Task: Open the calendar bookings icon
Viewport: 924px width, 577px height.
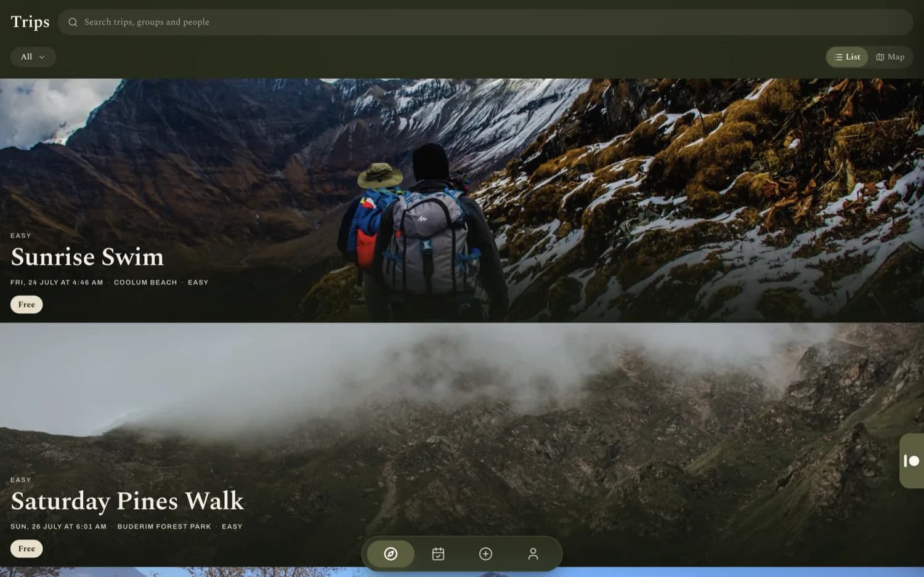Action: coord(438,554)
